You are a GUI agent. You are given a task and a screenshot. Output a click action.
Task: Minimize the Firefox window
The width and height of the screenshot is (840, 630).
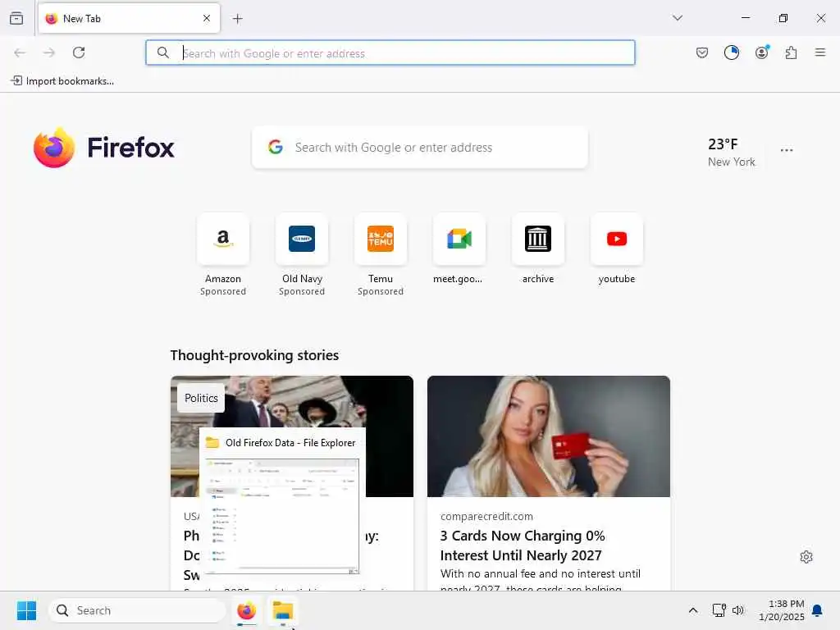pos(745,18)
